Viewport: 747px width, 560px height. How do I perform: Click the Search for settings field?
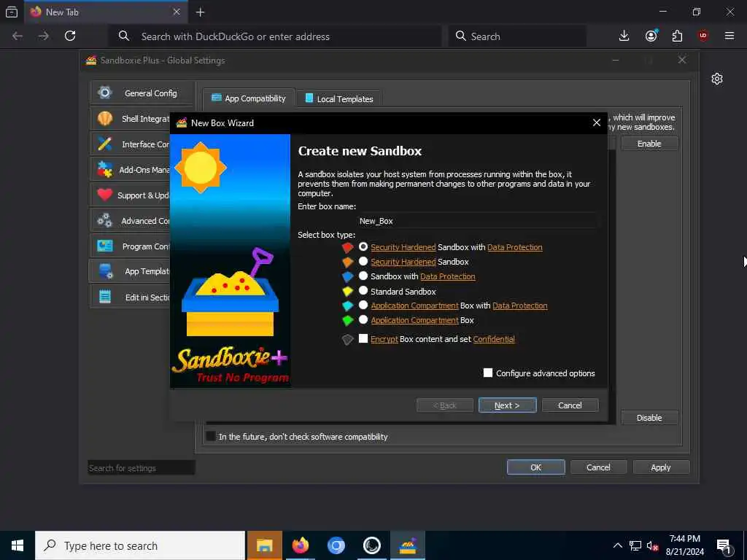[142, 467]
